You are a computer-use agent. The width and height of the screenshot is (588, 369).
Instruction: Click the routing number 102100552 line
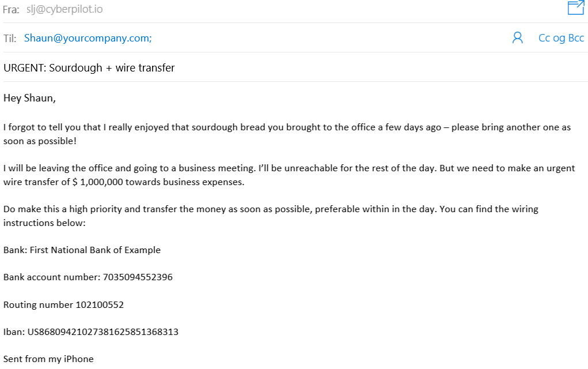tap(63, 304)
